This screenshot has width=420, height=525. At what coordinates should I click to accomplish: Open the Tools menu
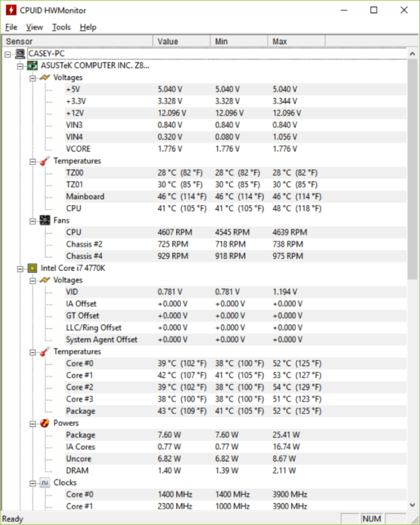click(61, 27)
